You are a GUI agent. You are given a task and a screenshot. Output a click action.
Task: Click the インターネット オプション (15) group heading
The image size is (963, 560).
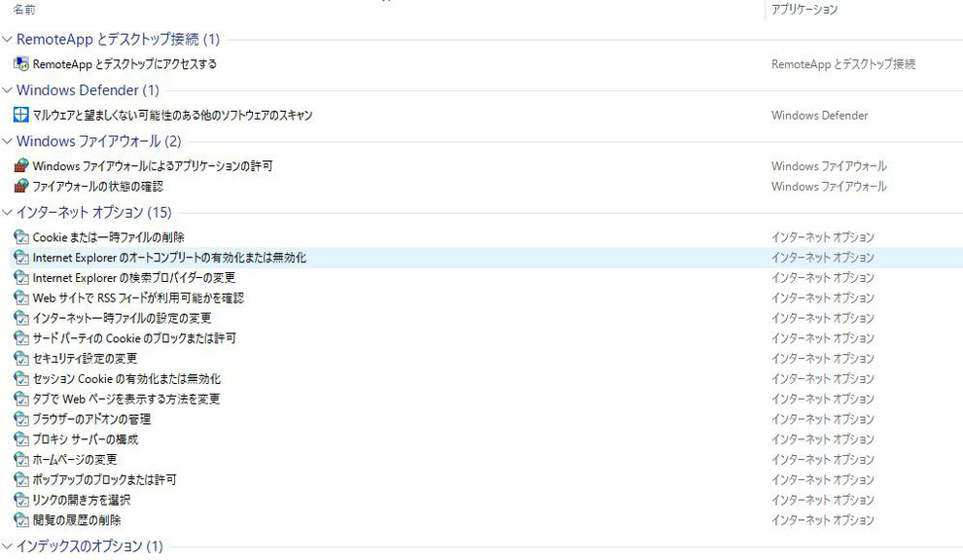[94, 213]
